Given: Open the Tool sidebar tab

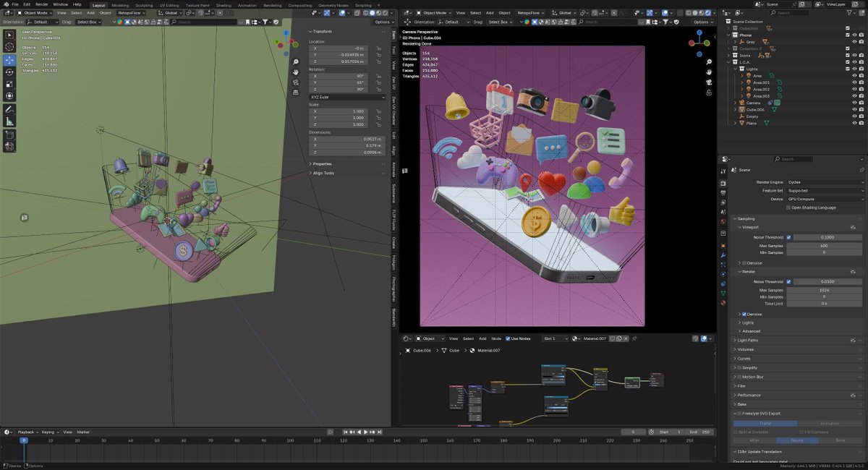Looking at the screenshot, I should coord(393,51).
